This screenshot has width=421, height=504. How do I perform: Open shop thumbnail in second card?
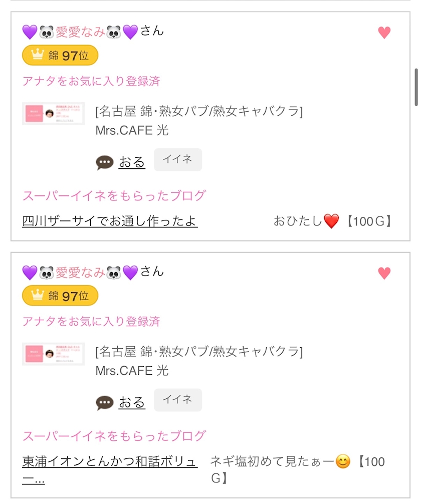point(53,354)
